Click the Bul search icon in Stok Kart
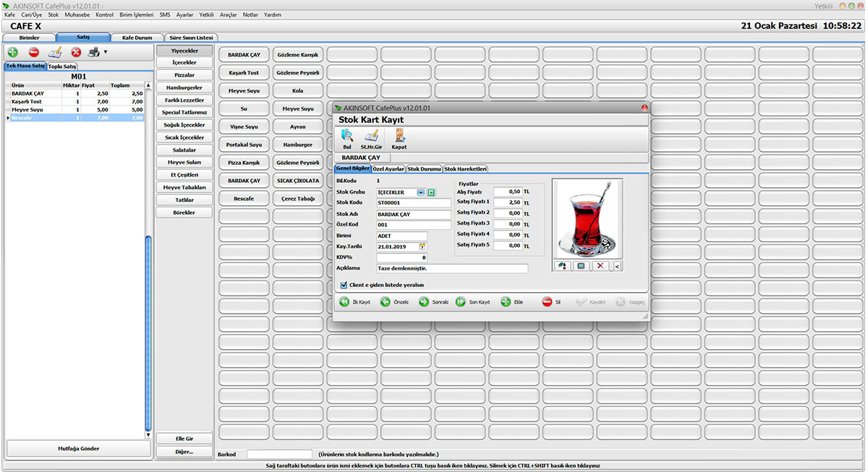This screenshot has height=472, width=868. click(347, 135)
